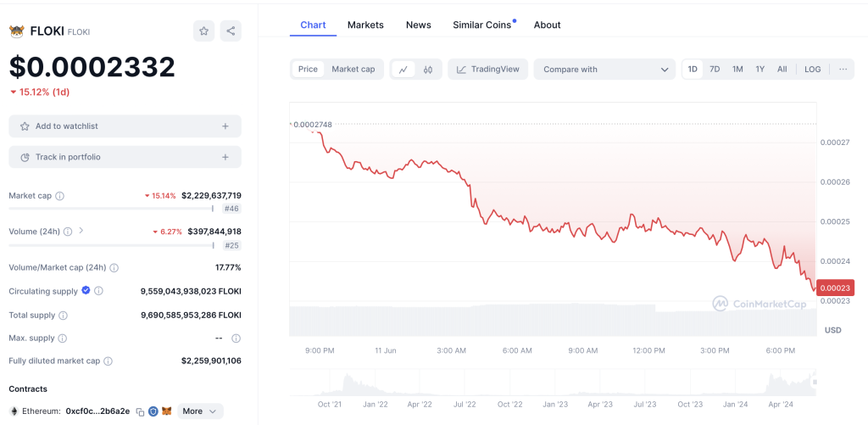Open the Markets tab
Viewport: 868px width, 425px height.
[x=365, y=25]
